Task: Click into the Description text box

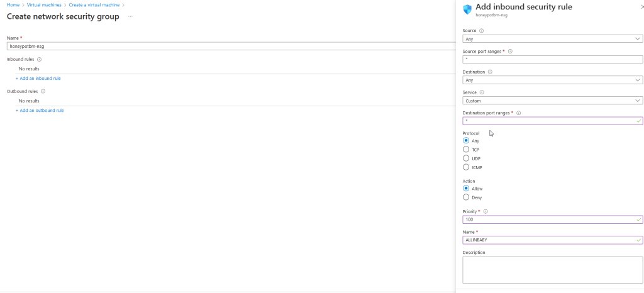Action: click(x=552, y=270)
